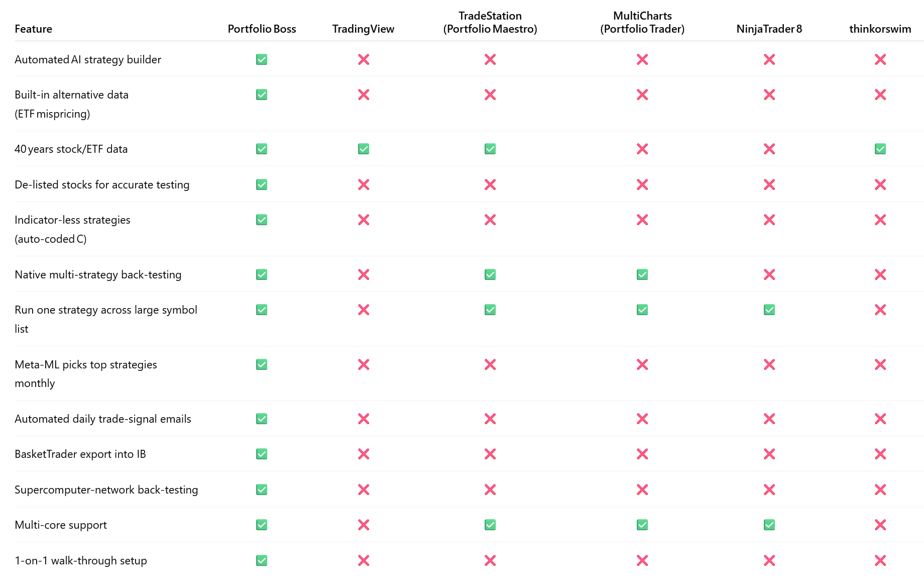The width and height of the screenshot is (924, 585).
Task: Click MultiCharts red X for Automated daily trade-signal emails
Action: point(642,419)
